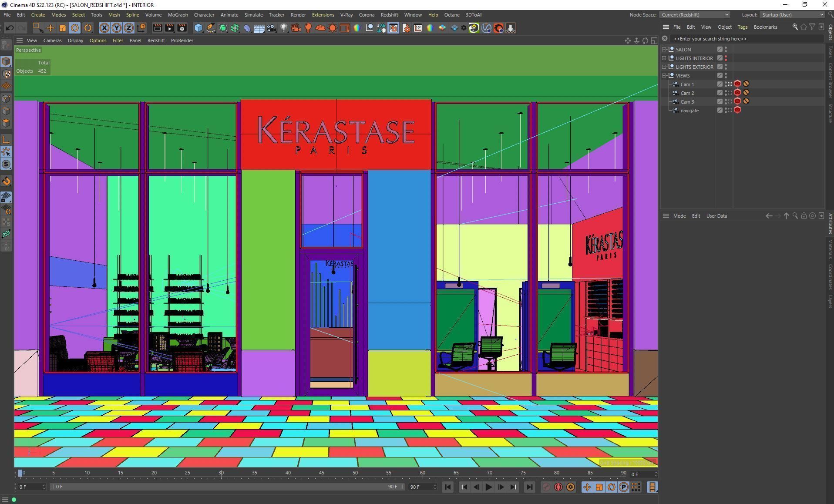Go to end of animation
Image resolution: width=834 pixels, height=504 pixels.
529,487
